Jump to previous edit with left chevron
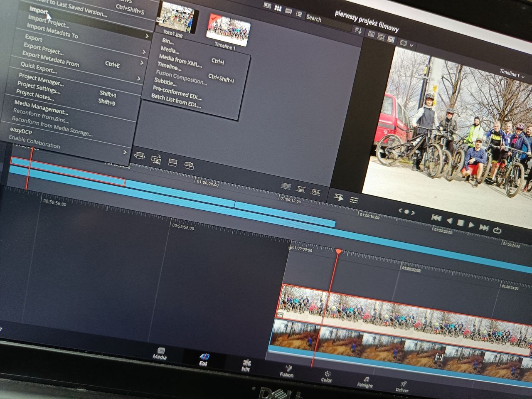This screenshot has height=399, width=532. [401, 210]
